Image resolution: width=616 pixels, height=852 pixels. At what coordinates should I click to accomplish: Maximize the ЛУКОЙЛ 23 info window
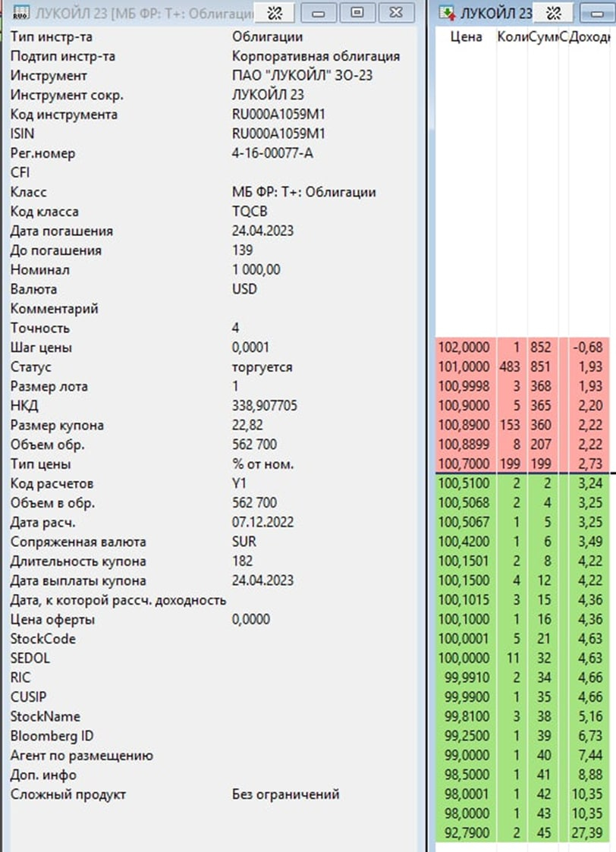coord(358,13)
